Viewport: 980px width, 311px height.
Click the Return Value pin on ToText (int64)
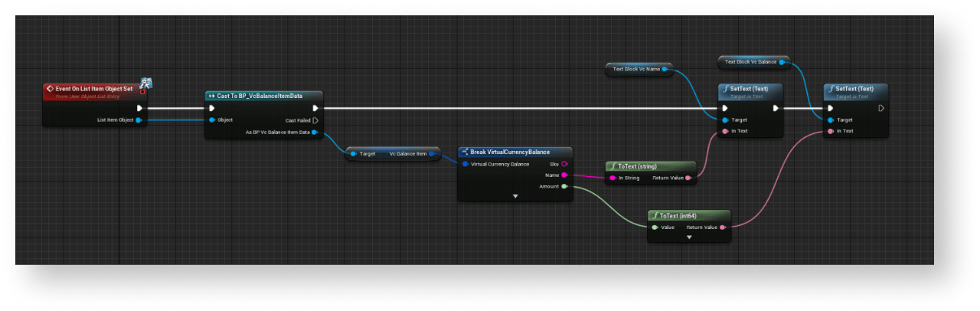coord(724,227)
